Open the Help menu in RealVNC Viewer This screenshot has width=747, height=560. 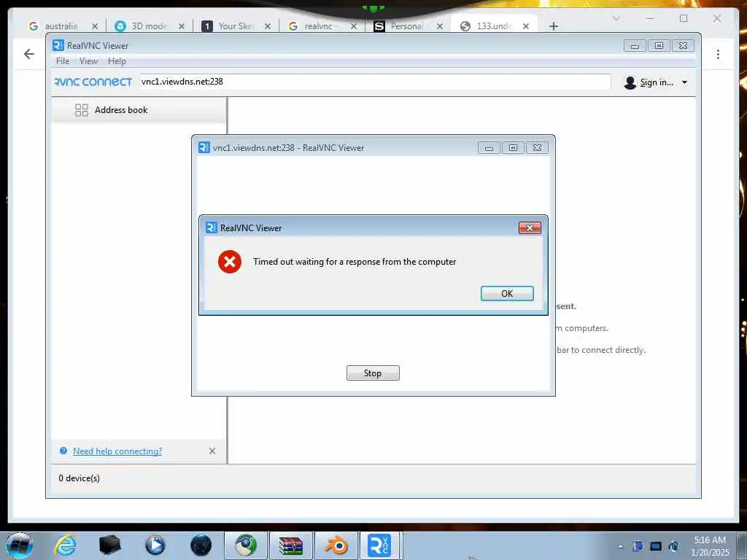click(x=117, y=61)
